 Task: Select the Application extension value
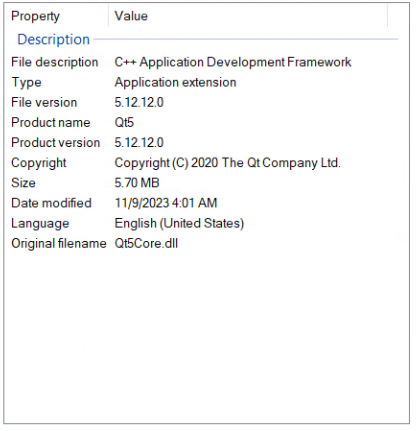coord(175,82)
